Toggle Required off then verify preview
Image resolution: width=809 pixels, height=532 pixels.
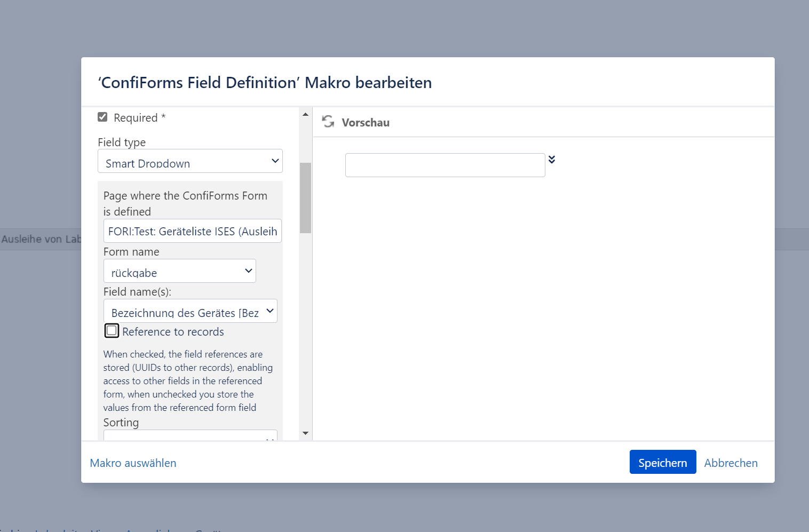102,116
